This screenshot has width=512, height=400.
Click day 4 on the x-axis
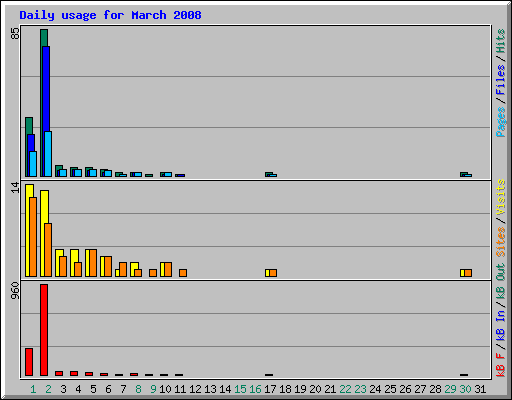click(78, 389)
